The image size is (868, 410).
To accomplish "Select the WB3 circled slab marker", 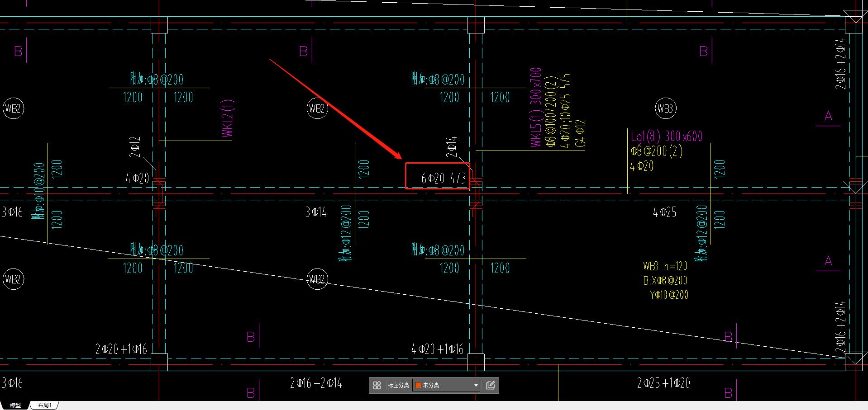I will pyautogui.click(x=665, y=108).
